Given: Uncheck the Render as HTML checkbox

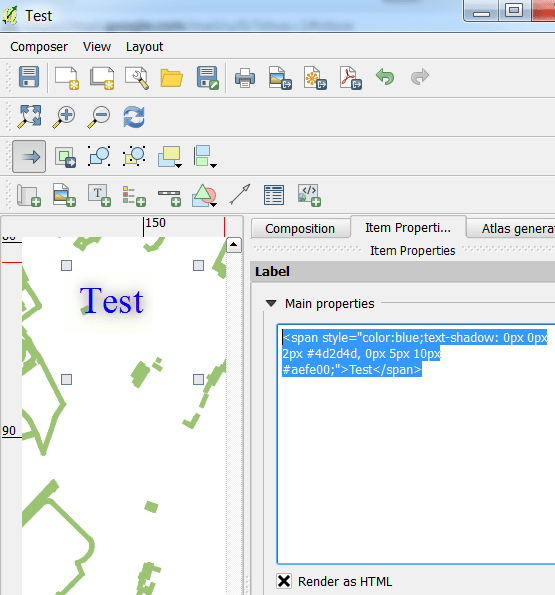Looking at the screenshot, I should tap(284, 581).
